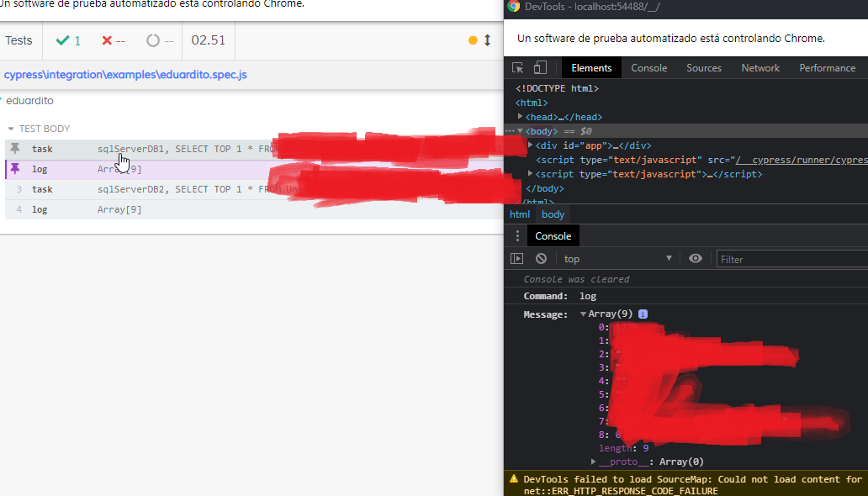Image resolution: width=868 pixels, height=496 pixels.
Task: Open the DevTools drawer three-dot menu
Action: coord(516,235)
